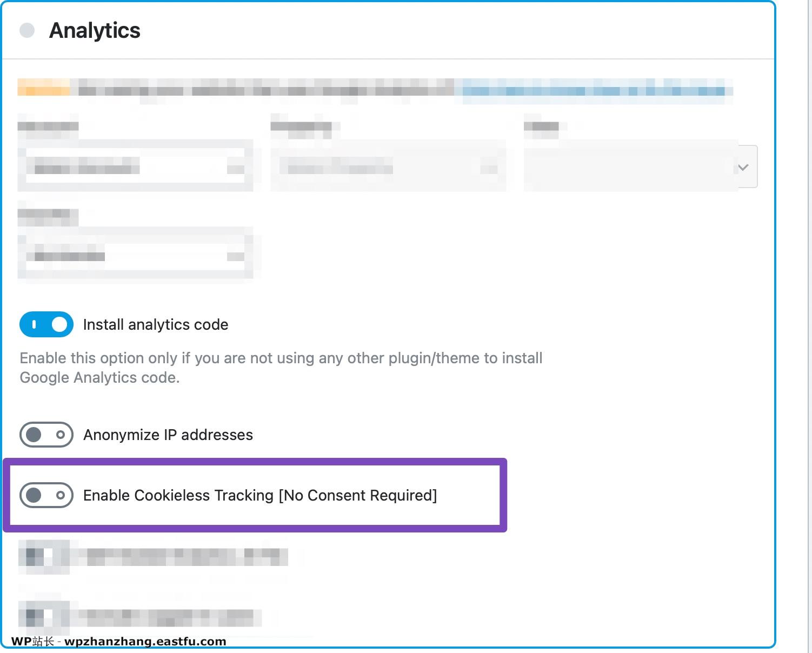Click the Analytics section heading

point(95,30)
